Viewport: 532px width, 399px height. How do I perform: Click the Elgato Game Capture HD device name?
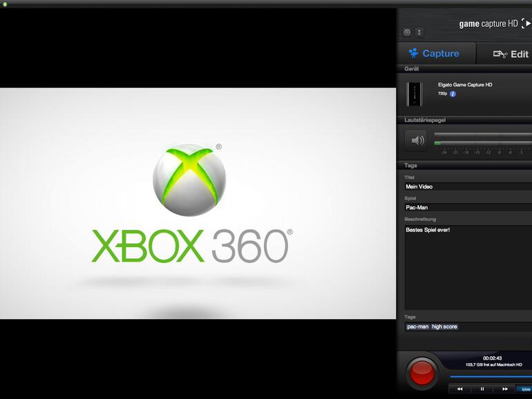pos(465,85)
